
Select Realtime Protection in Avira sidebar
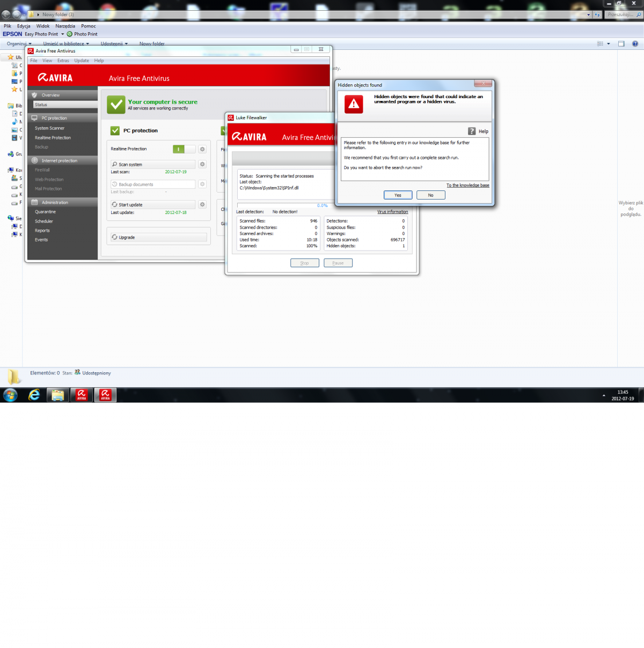[x=53, y=138]
